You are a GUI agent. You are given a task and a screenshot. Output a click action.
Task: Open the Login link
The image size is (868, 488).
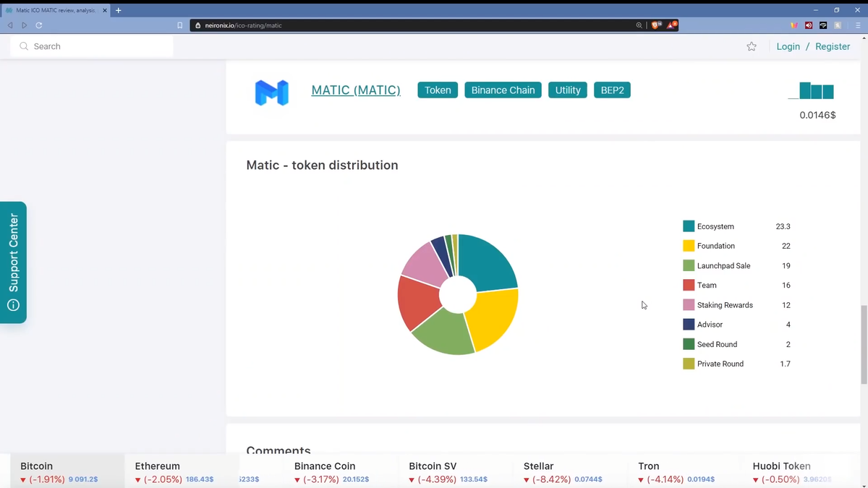788,46
